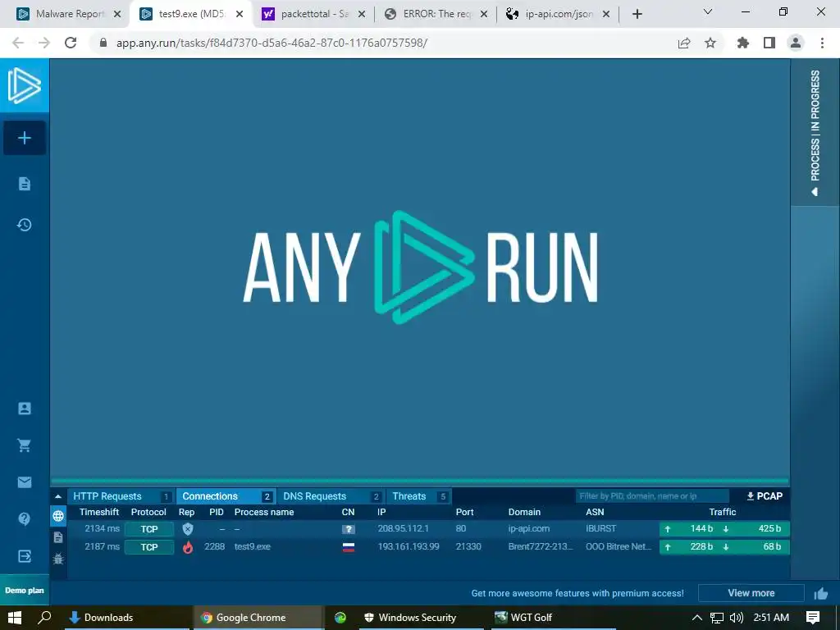Open Chrome profile avatar
The image size is (840, 630).
pos(796,43)
